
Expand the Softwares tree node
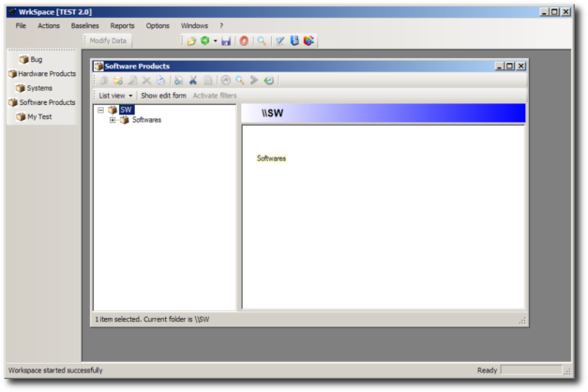tap(113, 120)
